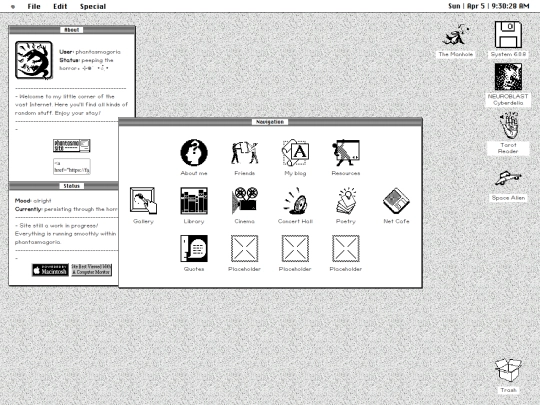Open the Net Cafe newspaper icon

[396, 201]
